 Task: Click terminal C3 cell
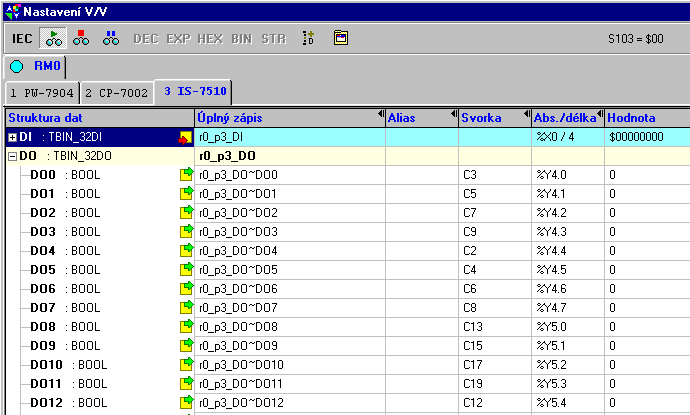[x=495, y=175]
